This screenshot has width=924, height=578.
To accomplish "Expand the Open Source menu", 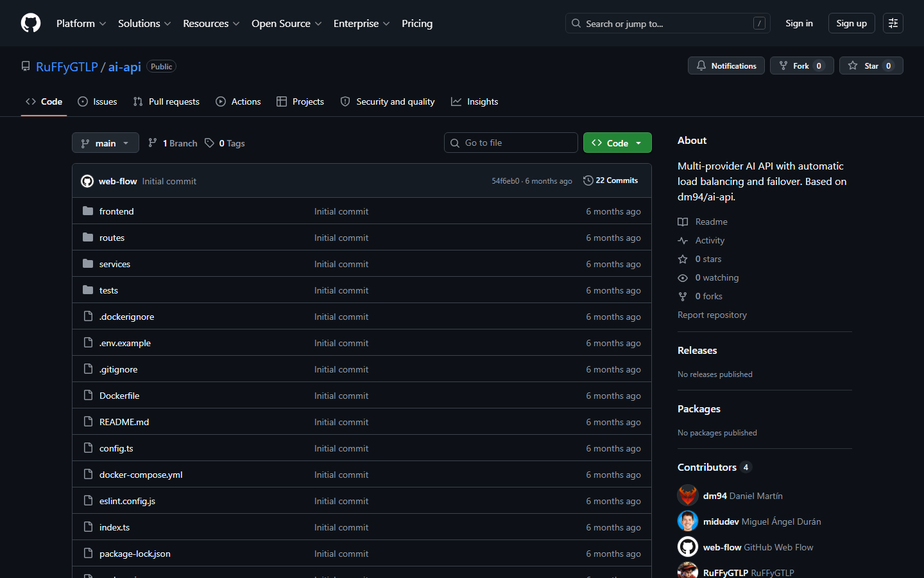I will coord(287,23).
